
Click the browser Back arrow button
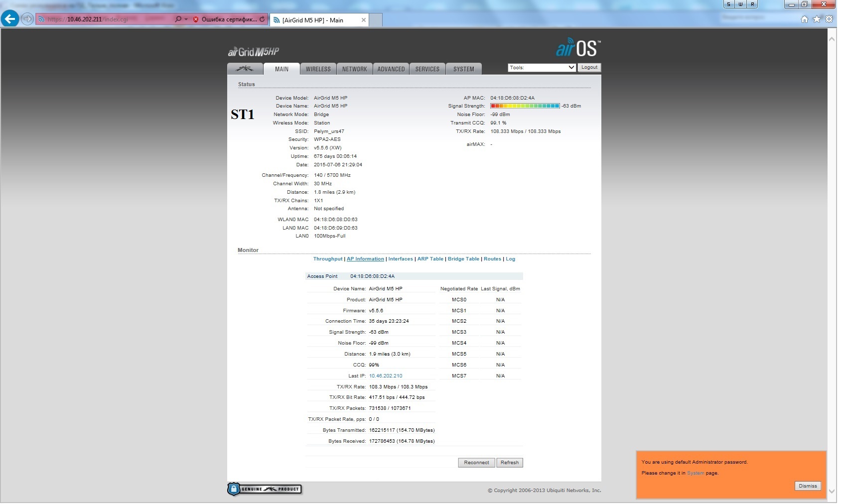click(x=10, y=19)
